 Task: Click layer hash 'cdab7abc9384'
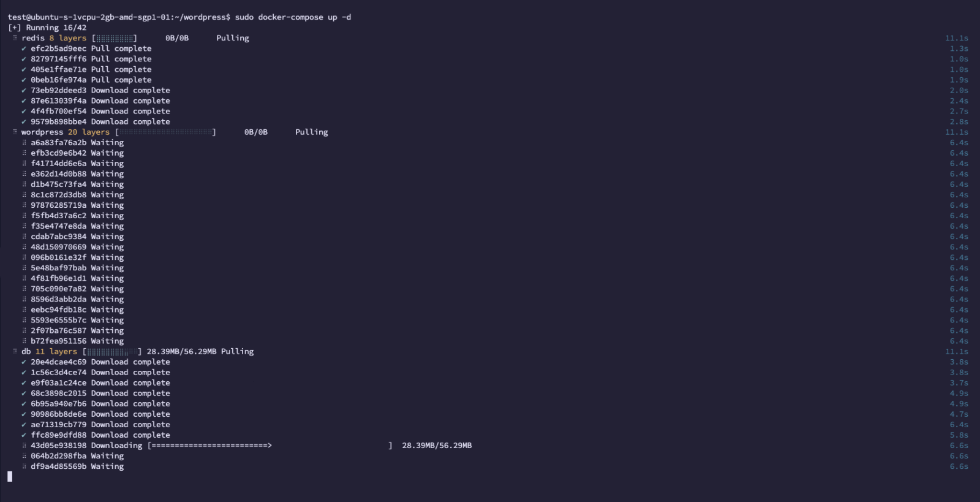coord(59,237)
